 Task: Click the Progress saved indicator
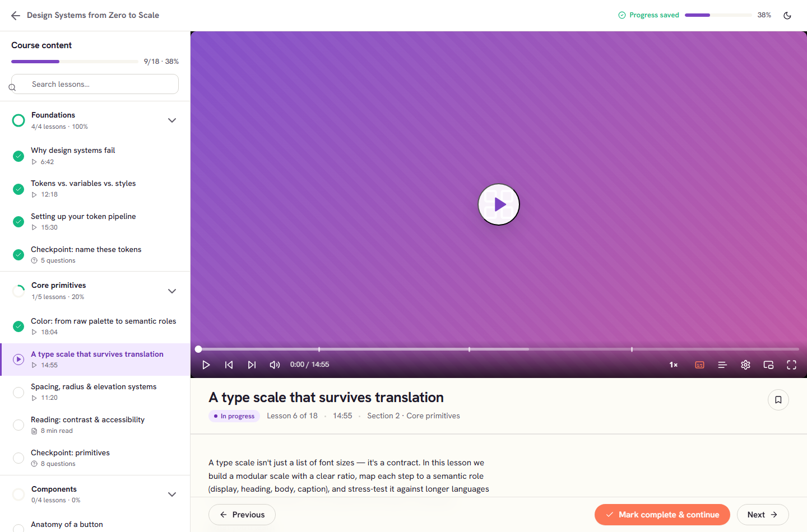tap(648, 15)
